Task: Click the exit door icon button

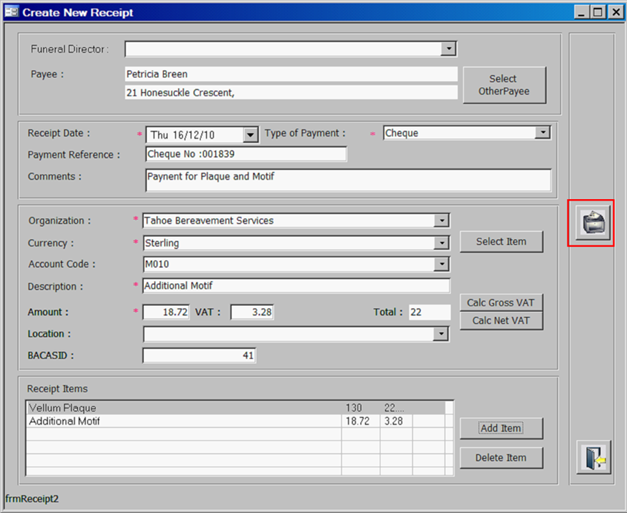Action: coord(594,457)
